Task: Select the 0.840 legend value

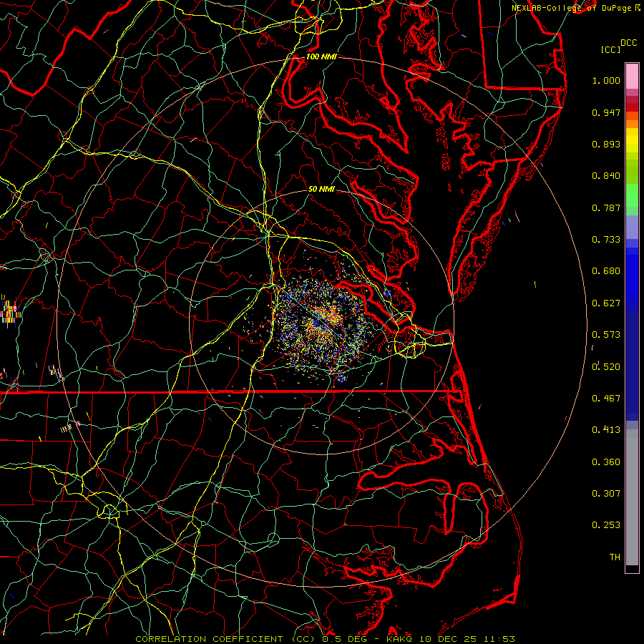Action: click(x=606, y=176)
